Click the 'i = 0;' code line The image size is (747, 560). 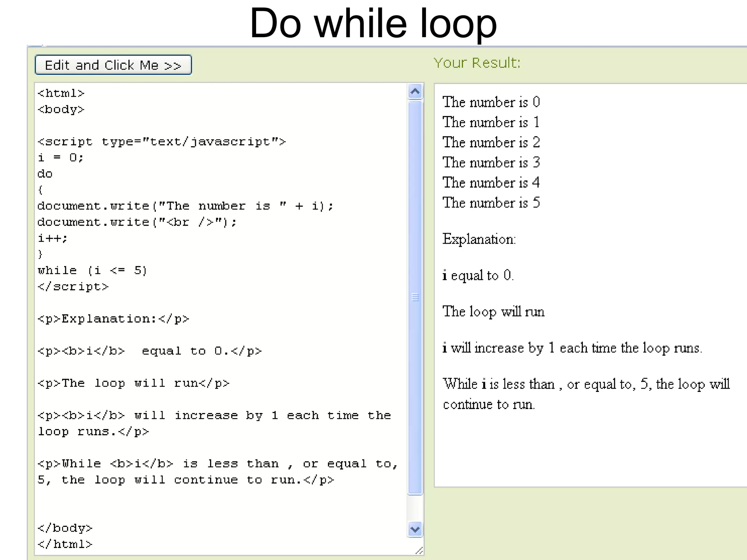pos(61,157)
